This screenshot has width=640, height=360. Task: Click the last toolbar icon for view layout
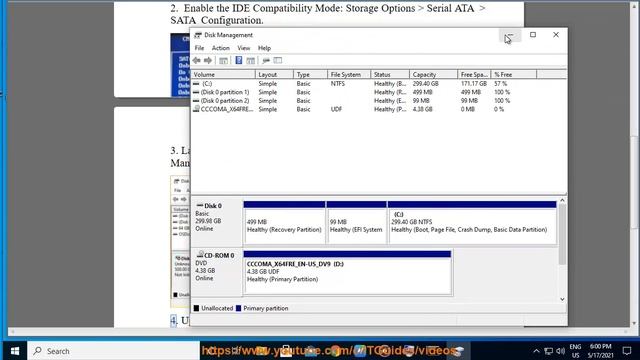[x=278, y=60]
